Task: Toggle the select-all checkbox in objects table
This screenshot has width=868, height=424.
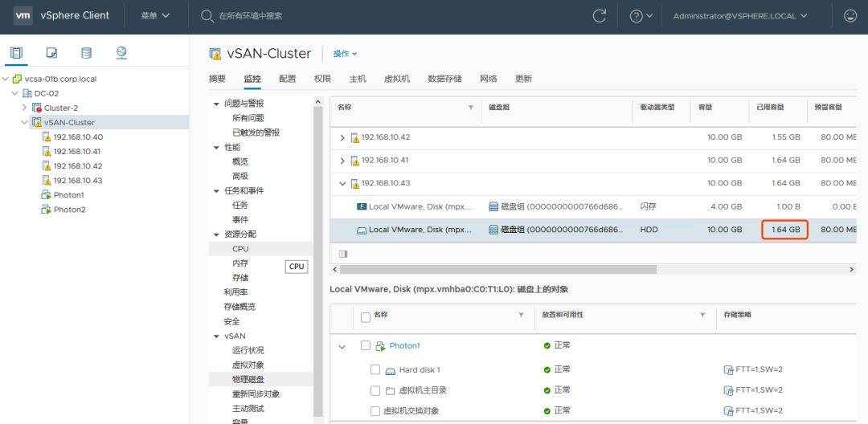Action: point(366,317)
